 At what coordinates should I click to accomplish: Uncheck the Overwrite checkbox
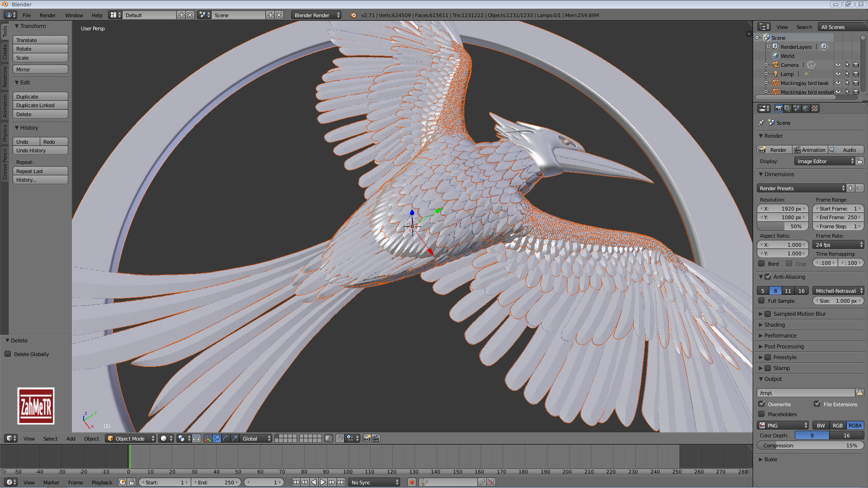pyautogui.click(x=762, y=404)
